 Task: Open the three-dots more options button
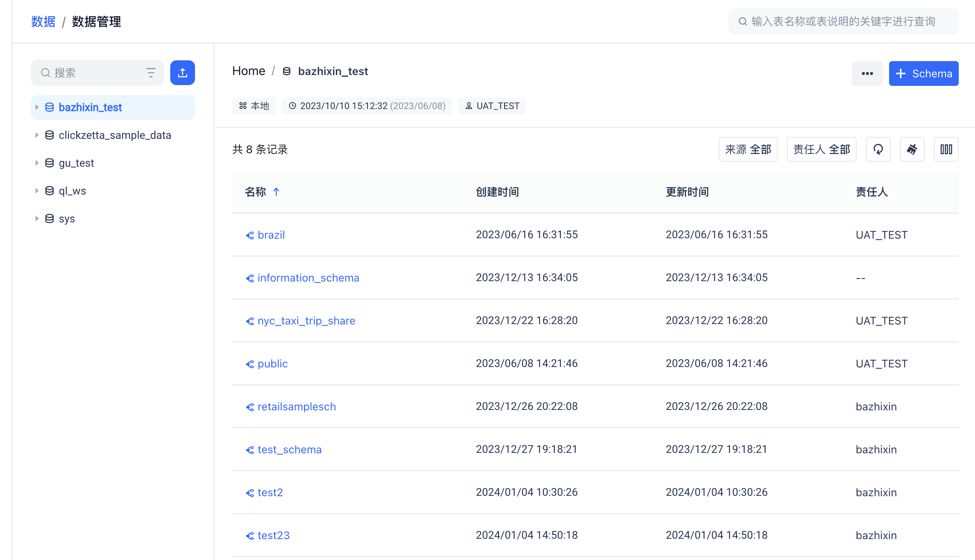coord(867,73)
